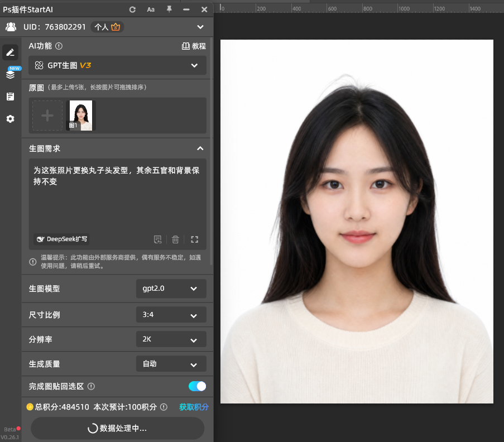Click the refresh icon in plugin title bar
This screenshot has width=504, height=442.
pos(132,9)
